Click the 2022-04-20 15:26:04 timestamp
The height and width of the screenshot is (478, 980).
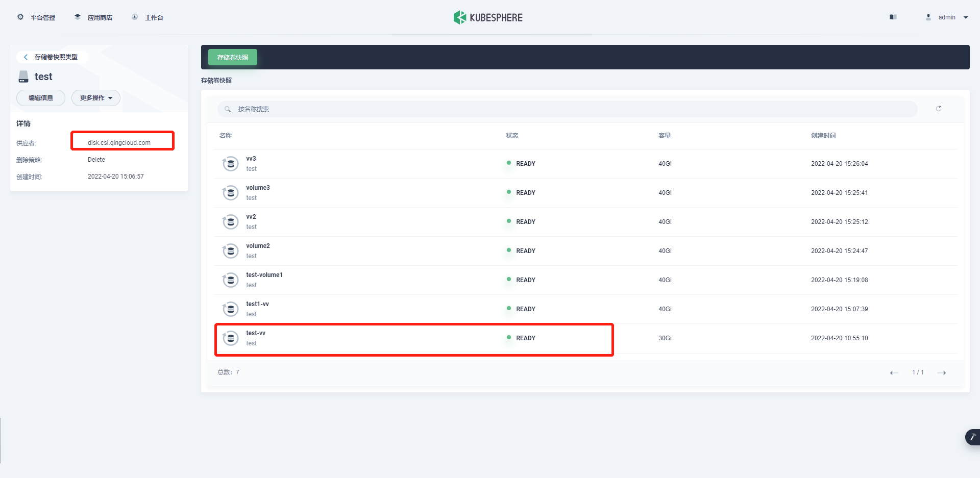(840, 164)
